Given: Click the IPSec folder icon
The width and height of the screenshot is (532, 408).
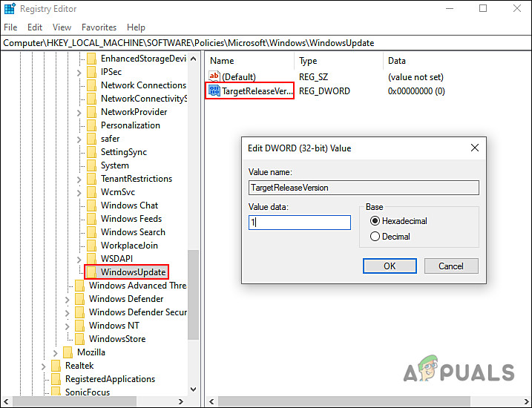Looking at the screenshot, I should click(x=91, y=72).
